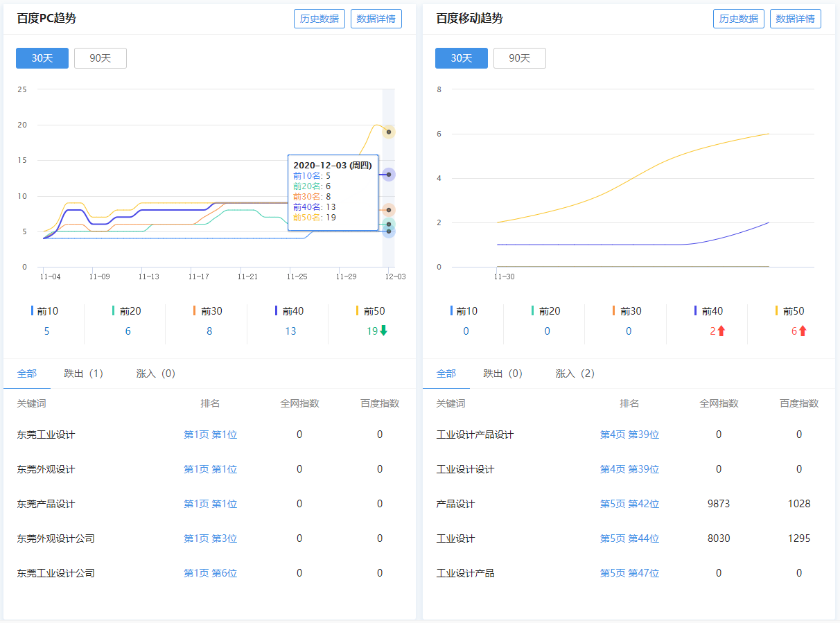The height and width of the screenshot is (623, 840).
Task: Click red up arrow beside mobile 前50 value
Action: tap(803, 331)
